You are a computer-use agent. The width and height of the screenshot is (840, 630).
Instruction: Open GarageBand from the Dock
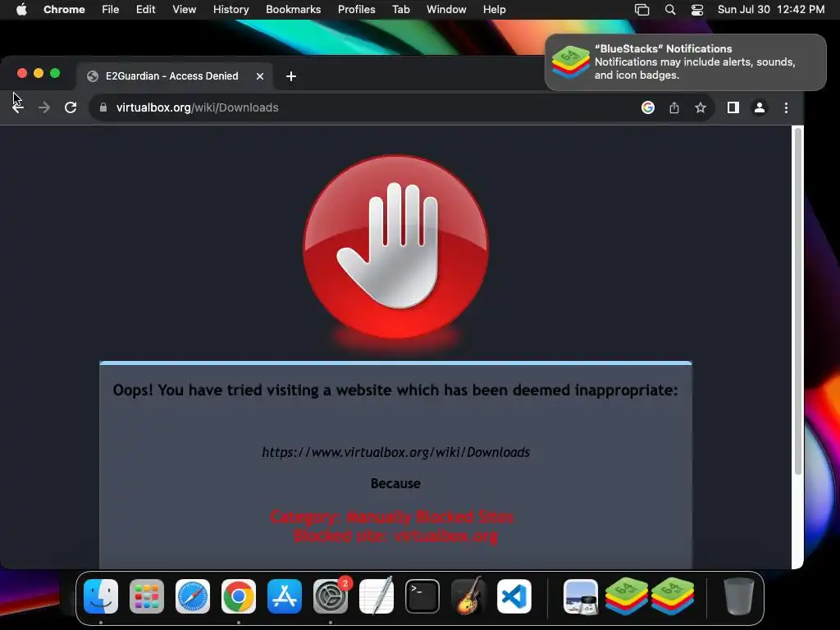468,596
